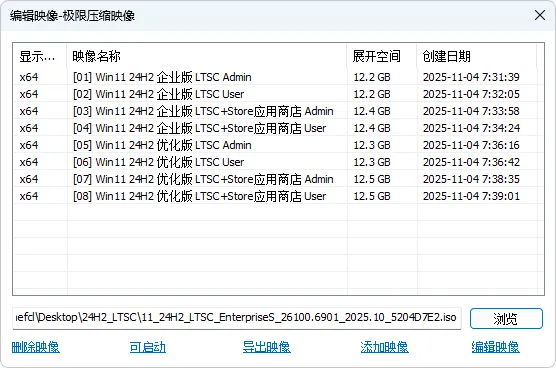Click the 添加映像 link
The image size is (556, 368).
pyautogui.click(x=384, y=347)
